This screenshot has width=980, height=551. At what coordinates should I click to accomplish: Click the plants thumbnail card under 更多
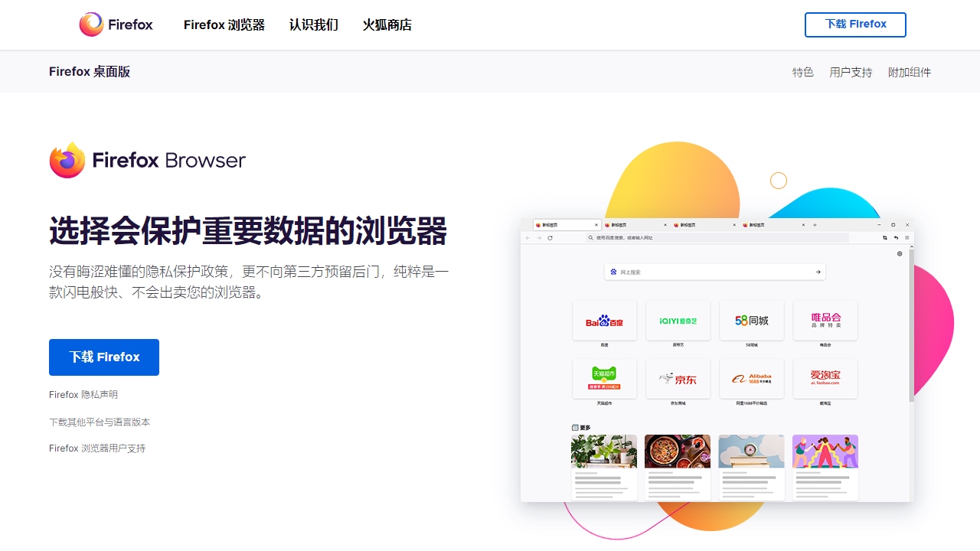pos(604,468)
